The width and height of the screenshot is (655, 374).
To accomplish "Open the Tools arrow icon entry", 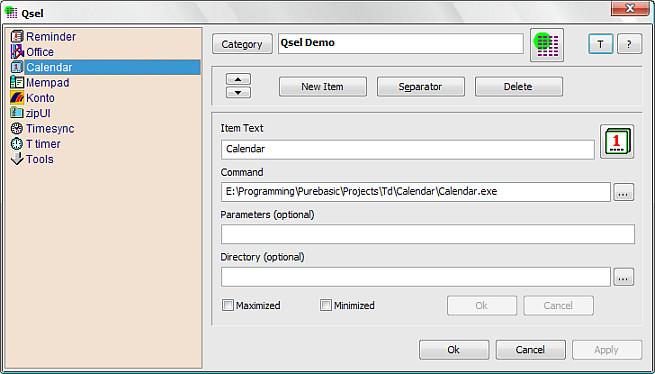I will pyautogui.click(x=17, y=159).
